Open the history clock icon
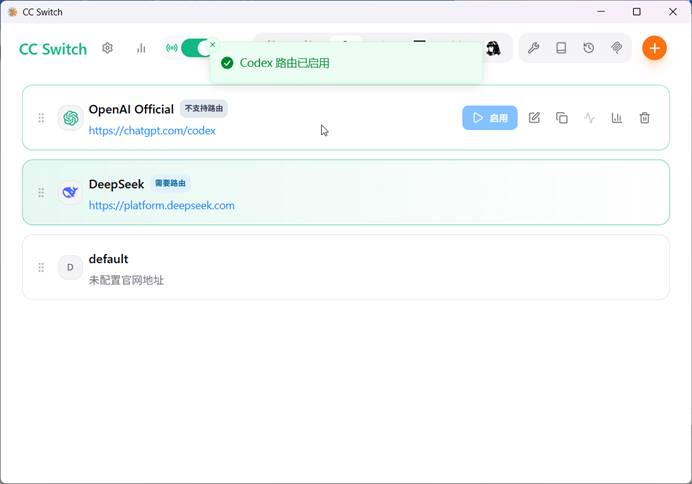 (x=589, y=48)
